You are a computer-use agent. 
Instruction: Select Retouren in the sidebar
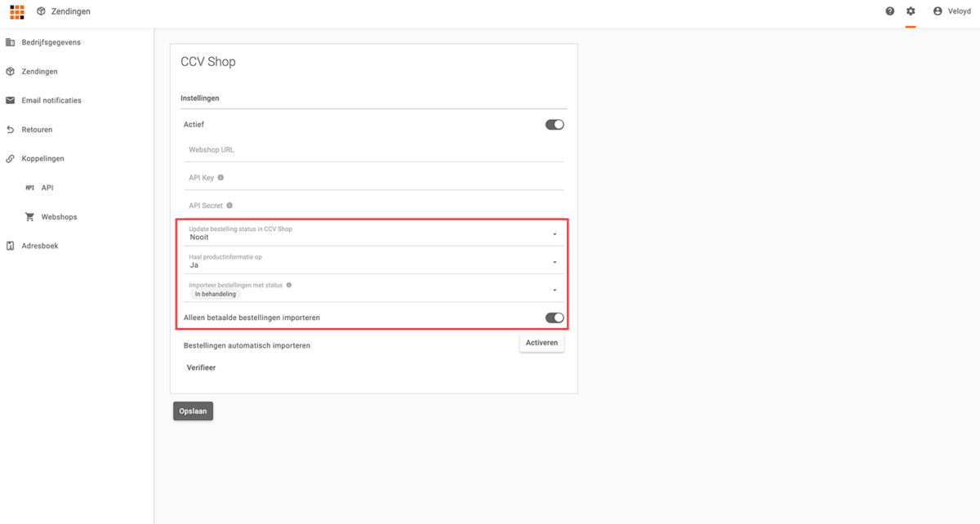pyautogui.click(x=37, y=130)
